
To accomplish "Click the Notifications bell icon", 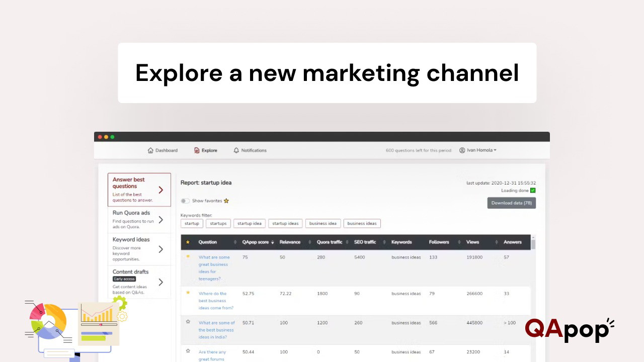I will tap(236, 150).
